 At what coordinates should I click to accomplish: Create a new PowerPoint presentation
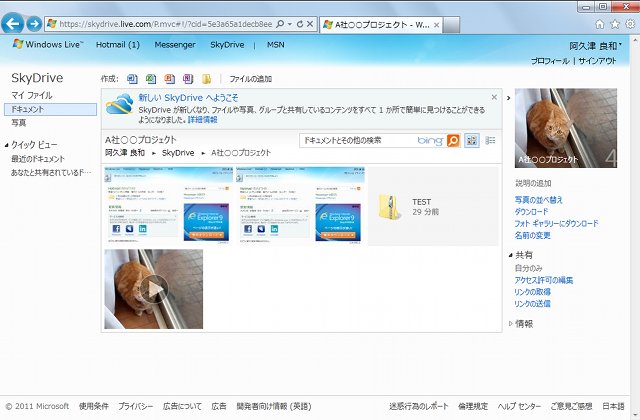click(x=169, y=79)
